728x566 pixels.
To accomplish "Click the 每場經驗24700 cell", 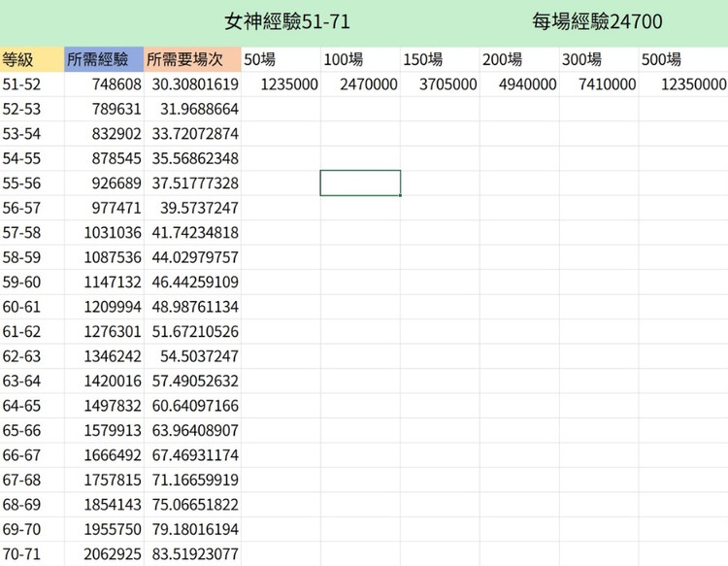I will point(597,21).
